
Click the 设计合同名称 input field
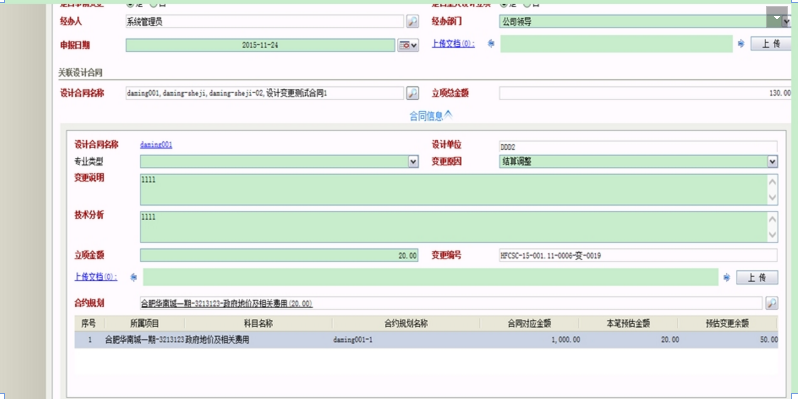coord(265,93)
